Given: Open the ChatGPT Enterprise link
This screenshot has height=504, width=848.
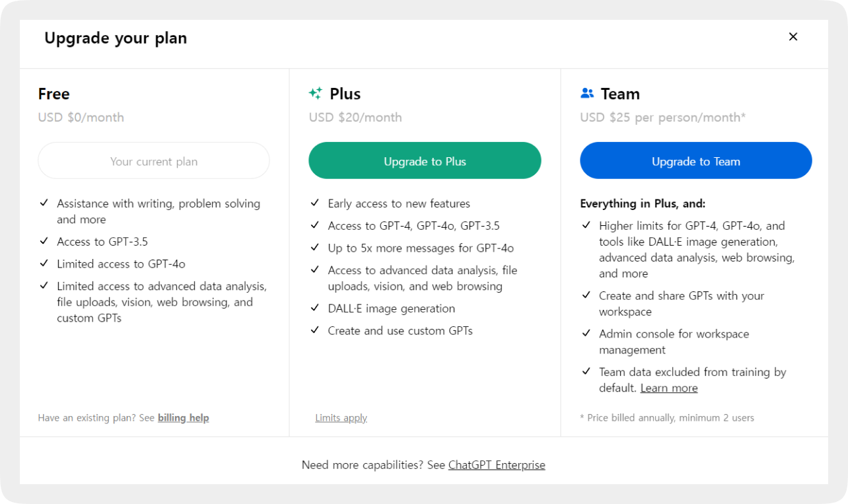Looking at the screenshot, I should [497, 464].
